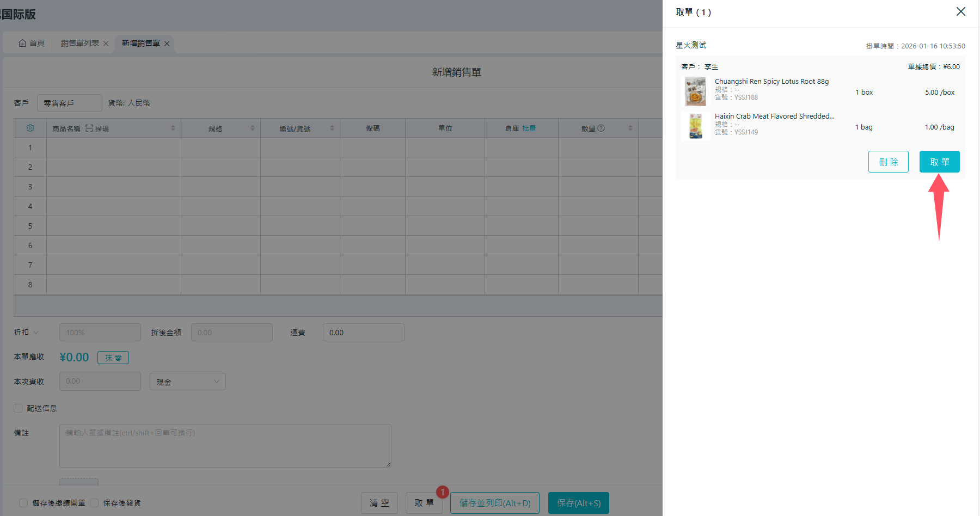The image size is (980, 516).
Task: Click the table settings gear icon
Action: [30, 128]
